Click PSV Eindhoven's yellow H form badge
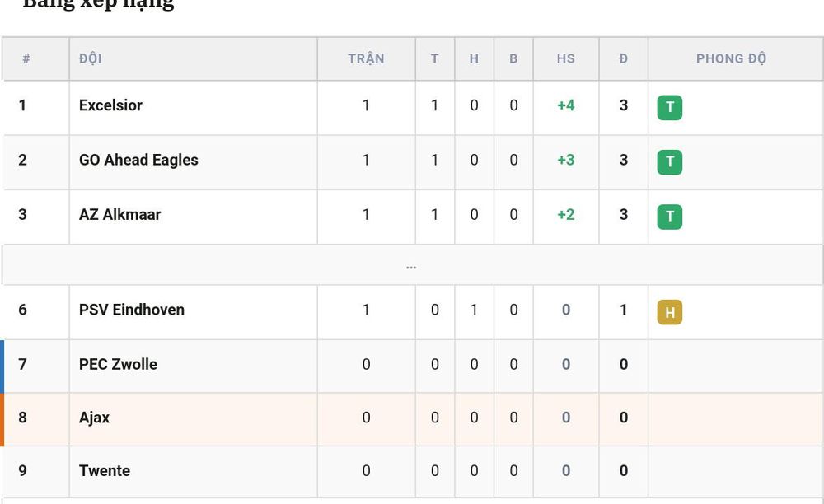This screenshot has height=504, width=824. coord(669,312)
